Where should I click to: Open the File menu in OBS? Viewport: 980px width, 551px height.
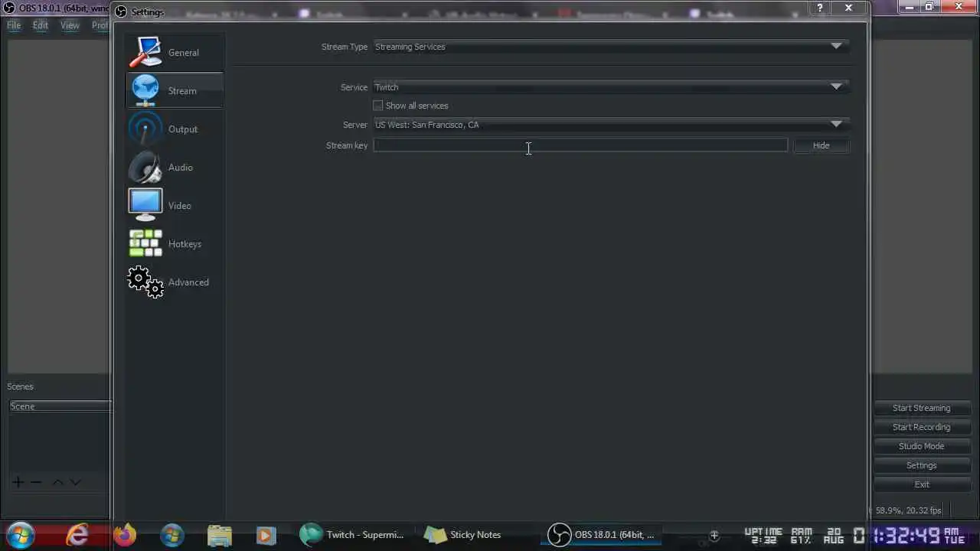point(14,25)
